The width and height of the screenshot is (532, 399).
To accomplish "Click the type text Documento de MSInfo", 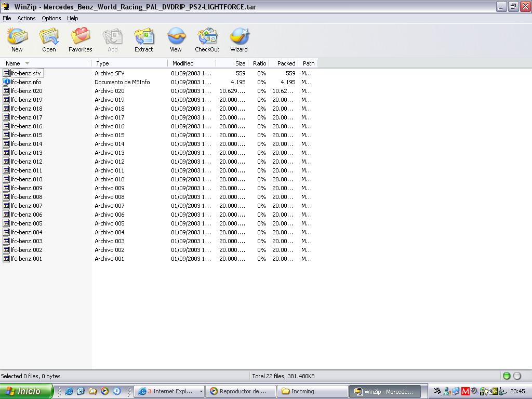I will [122, 82].
